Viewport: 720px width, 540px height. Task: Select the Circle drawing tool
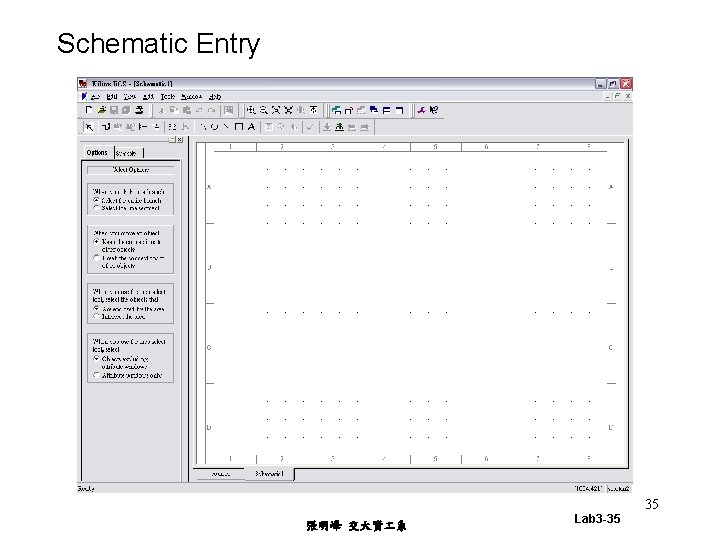pyautogui.click(x=214, y=127)
